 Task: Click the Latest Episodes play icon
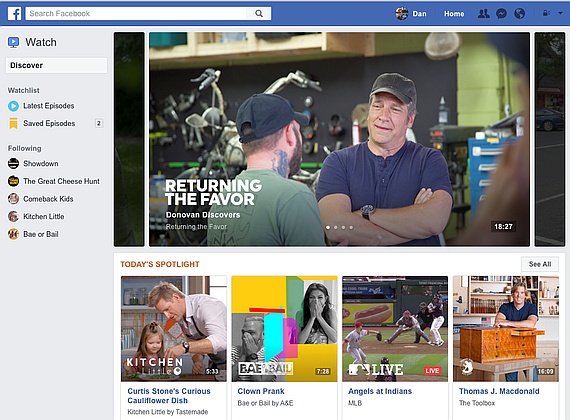[x=13, y=106]
